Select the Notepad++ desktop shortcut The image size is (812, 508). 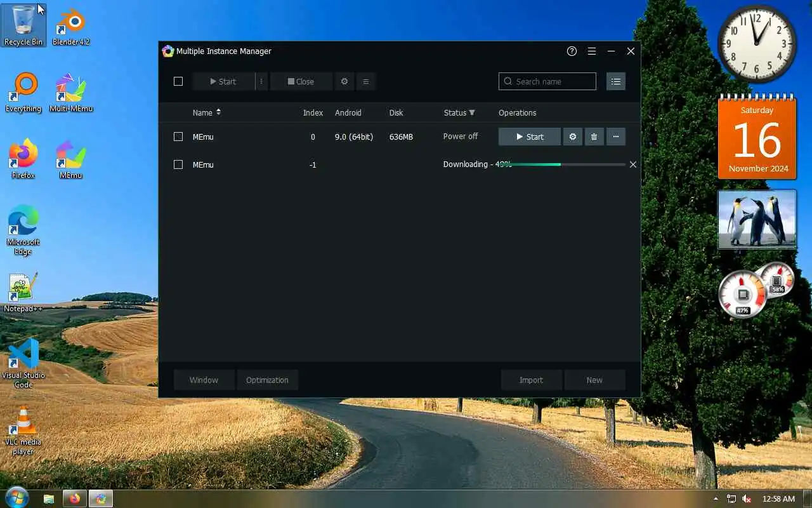click(x=23, y=293)
